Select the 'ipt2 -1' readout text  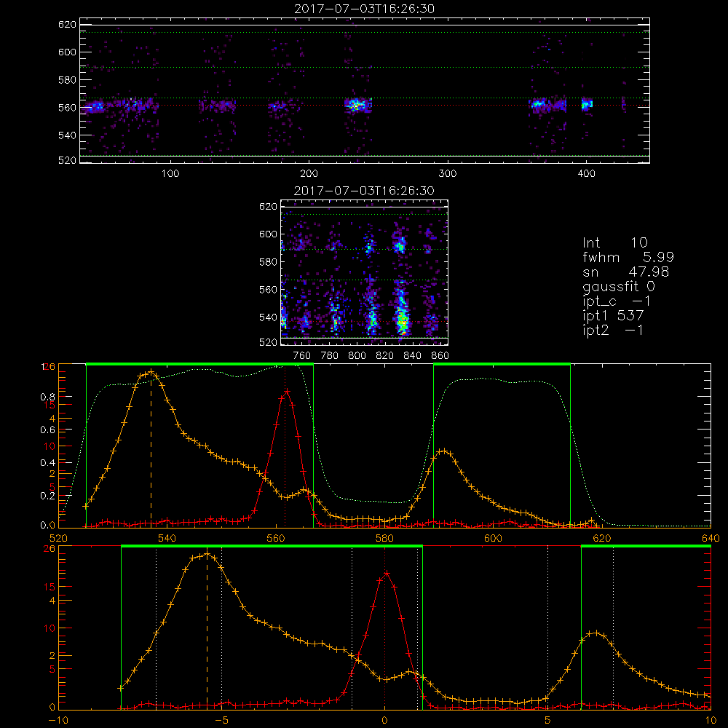tap(613, 330)
